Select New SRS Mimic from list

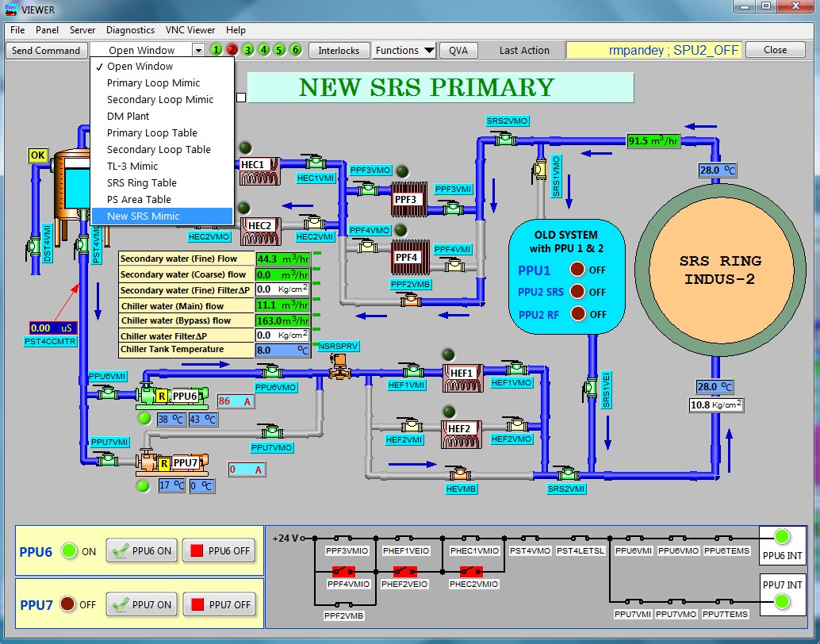[162, 216]
